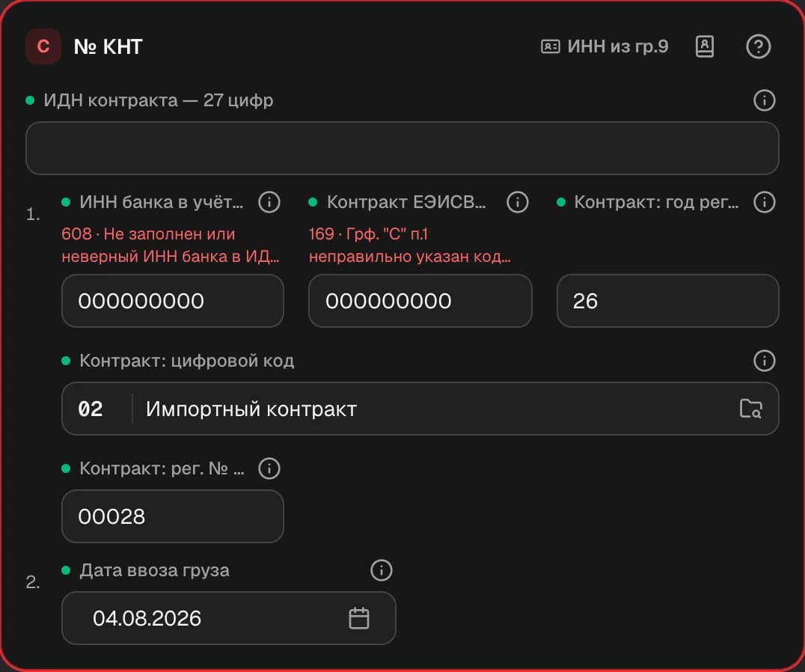
Task: Click the red C section badge
Action: (43, 46)
